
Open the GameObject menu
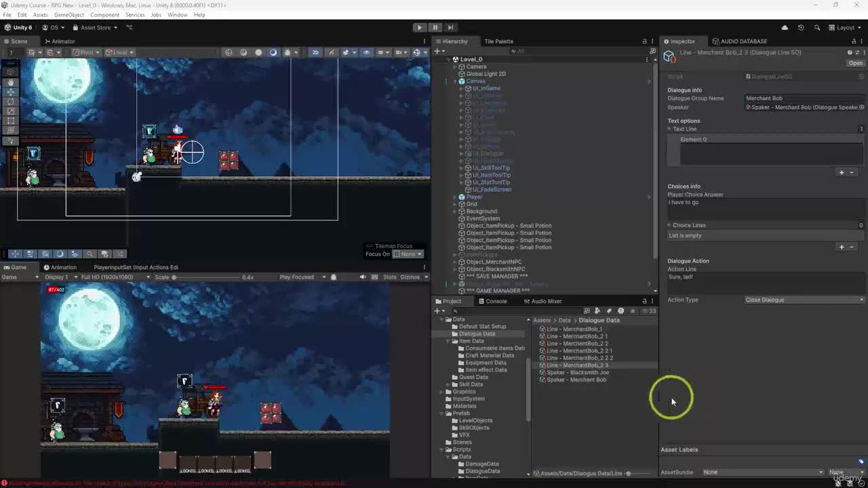[68, 15]
